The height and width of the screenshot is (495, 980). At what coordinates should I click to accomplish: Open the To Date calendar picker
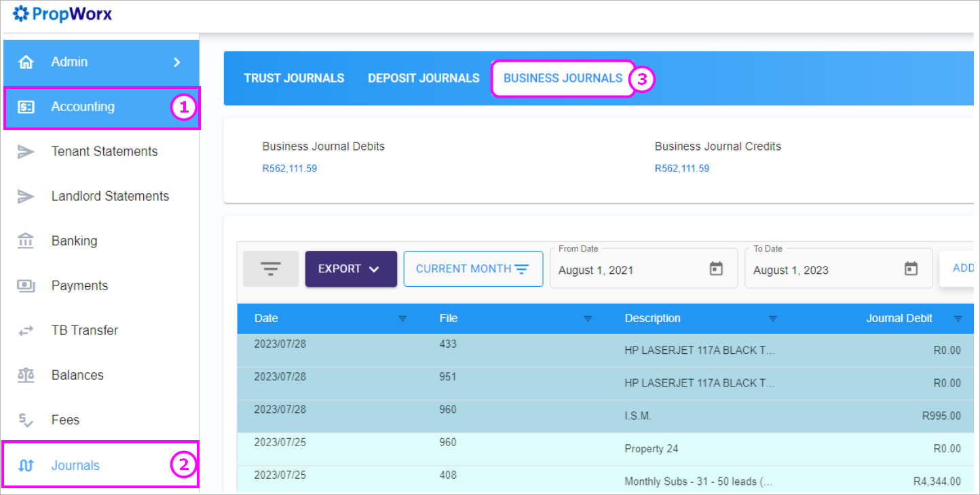point(911,269)
